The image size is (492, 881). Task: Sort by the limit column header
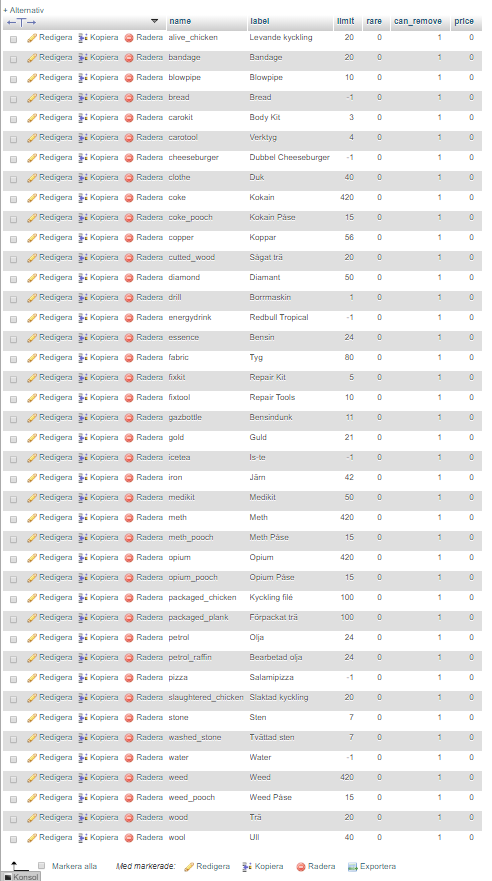click(345, 21)
